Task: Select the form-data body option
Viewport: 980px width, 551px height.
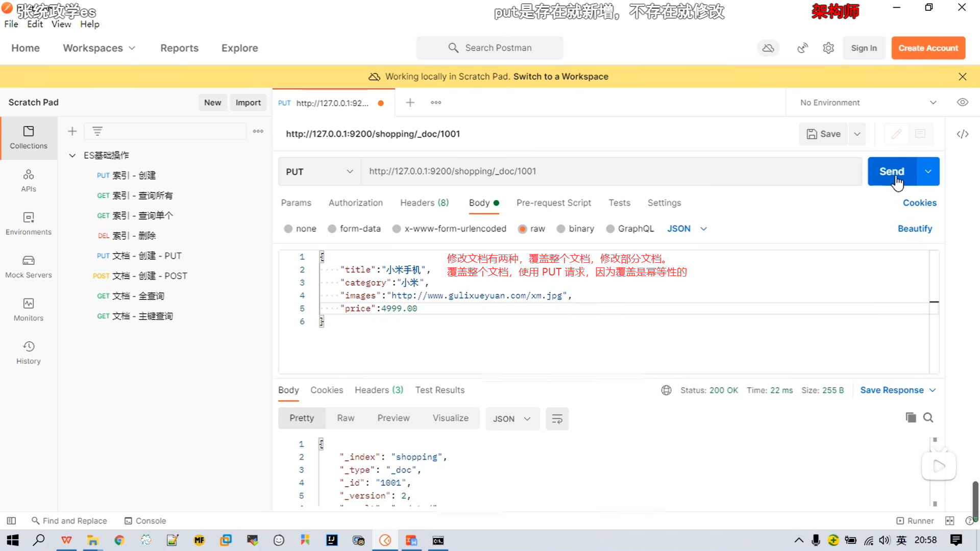Action: [x=332, y=229]
